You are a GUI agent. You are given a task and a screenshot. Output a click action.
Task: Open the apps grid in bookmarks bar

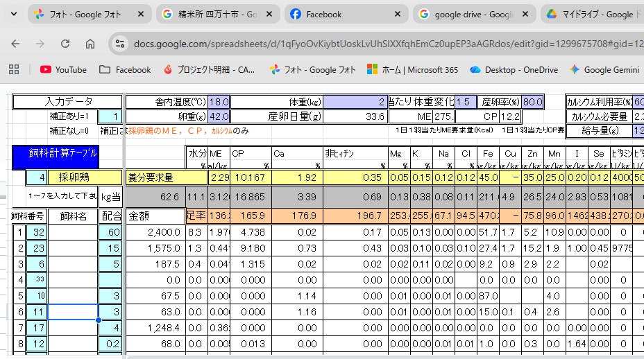click(x=14, y=69)
